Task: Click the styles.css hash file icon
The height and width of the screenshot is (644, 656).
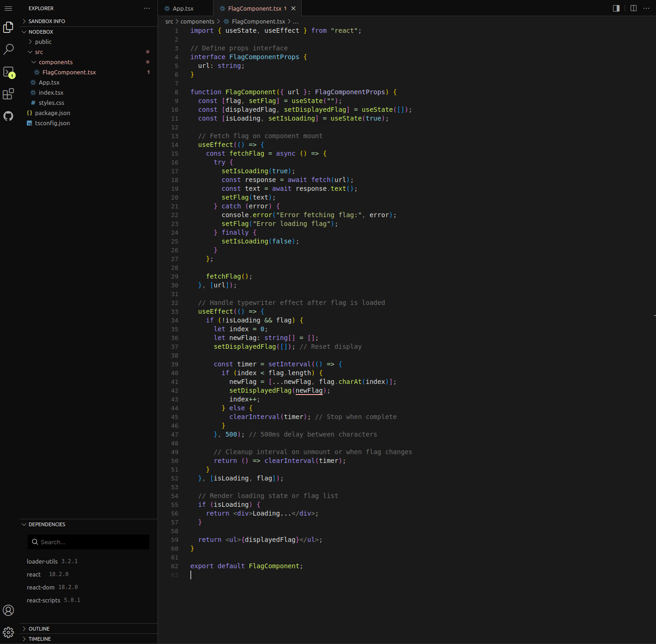Action: click(x=33, y=103)
